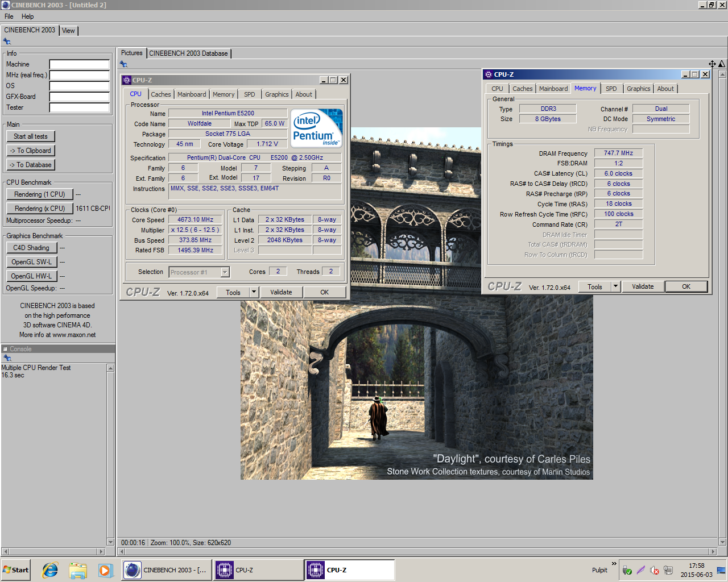Click the safely remove hardware tray icon
728x582 pixels.
click(627, 571)
